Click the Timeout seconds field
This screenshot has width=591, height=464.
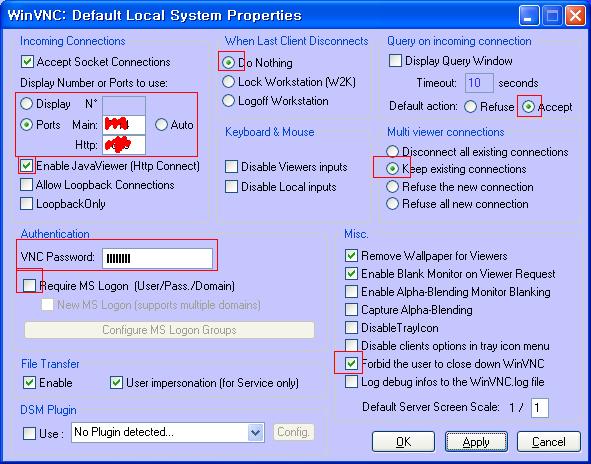pos(479,83)
